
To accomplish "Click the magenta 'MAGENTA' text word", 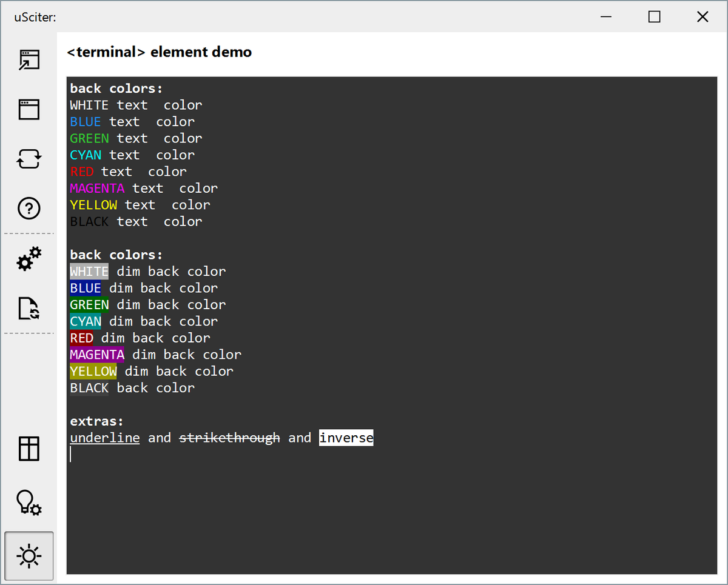I will [97, 189].
